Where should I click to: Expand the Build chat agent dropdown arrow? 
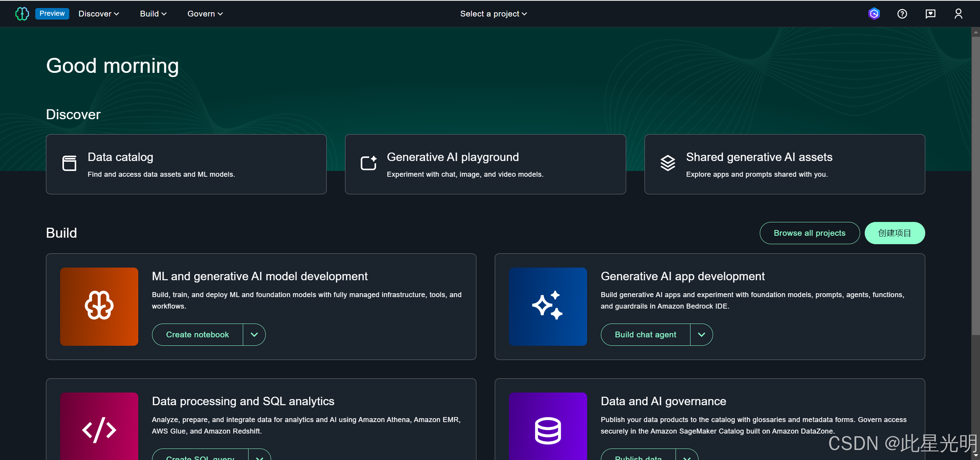(702, 335)
